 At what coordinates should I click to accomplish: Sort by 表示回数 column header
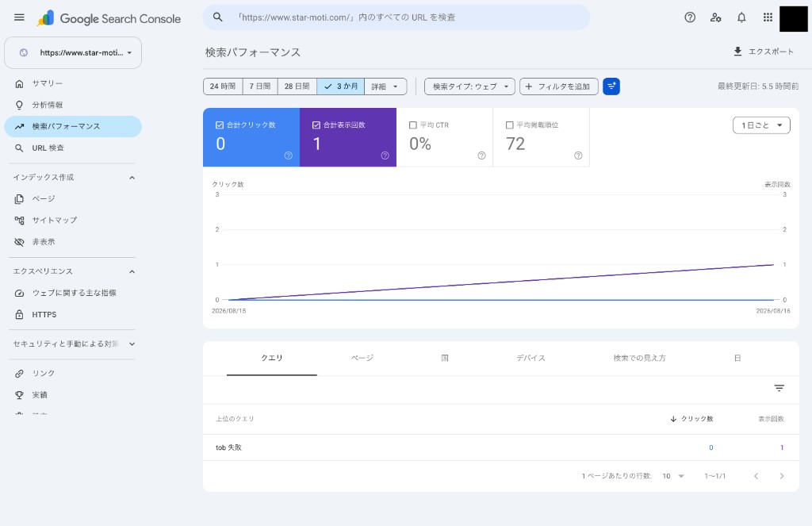[x=771, y=419]
